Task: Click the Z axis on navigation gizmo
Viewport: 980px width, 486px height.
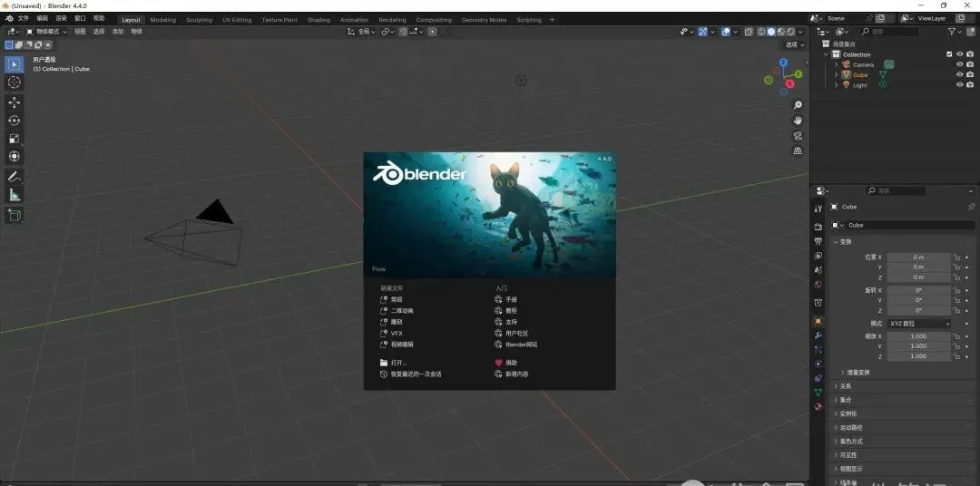Action: (784, 63)
